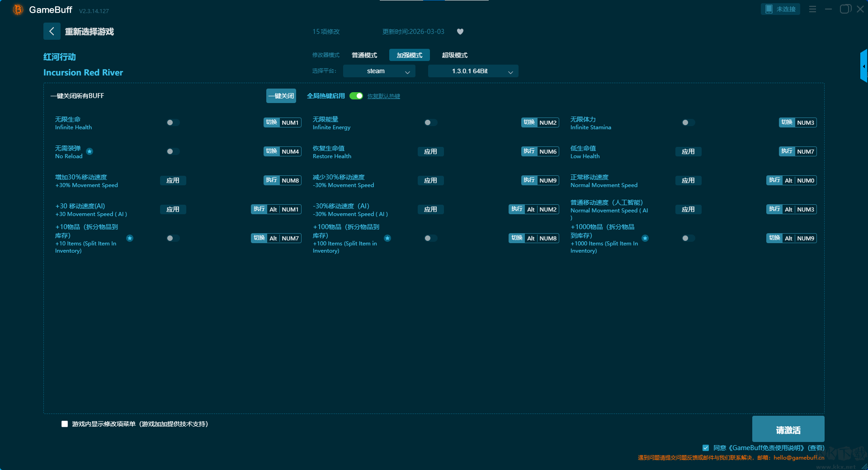Click star icon beside +10 Items

130,238
